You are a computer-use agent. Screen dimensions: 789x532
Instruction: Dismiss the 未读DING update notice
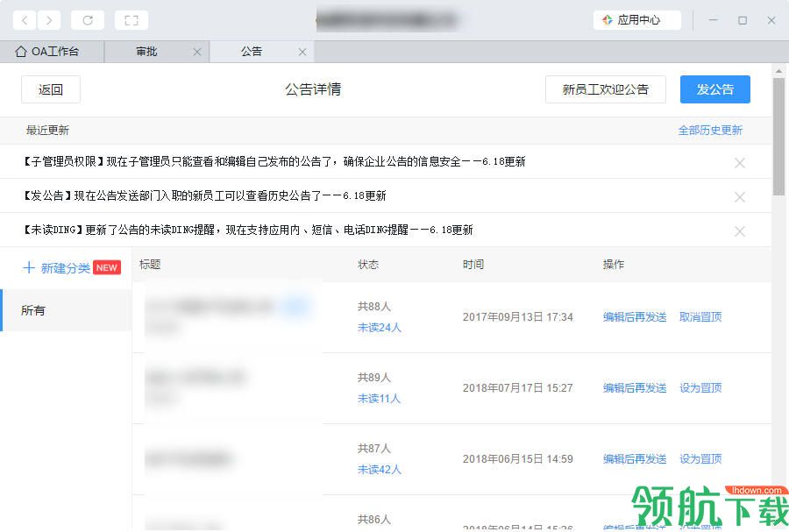click(740, 231)
